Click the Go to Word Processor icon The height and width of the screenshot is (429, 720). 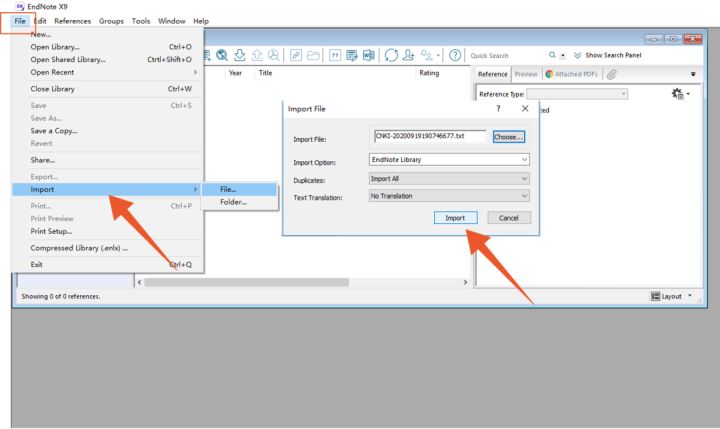(368, 55)
